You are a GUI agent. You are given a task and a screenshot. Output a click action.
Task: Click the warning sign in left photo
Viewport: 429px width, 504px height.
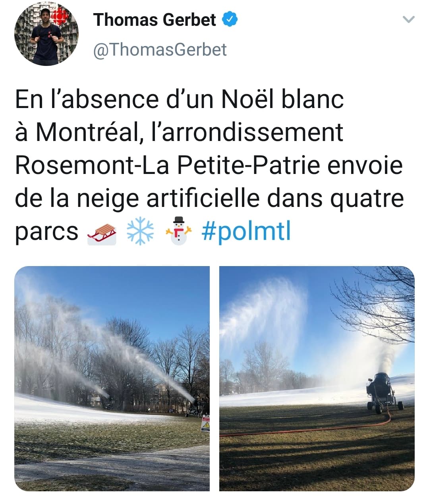pyautogui.click(x=205, y=424)
